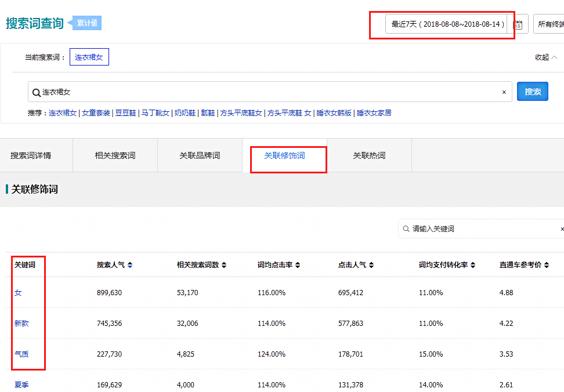This screenshot has height=392, width=564.
Task: Open keyword 新款 in the table
Action: click(x=21, y=324)
